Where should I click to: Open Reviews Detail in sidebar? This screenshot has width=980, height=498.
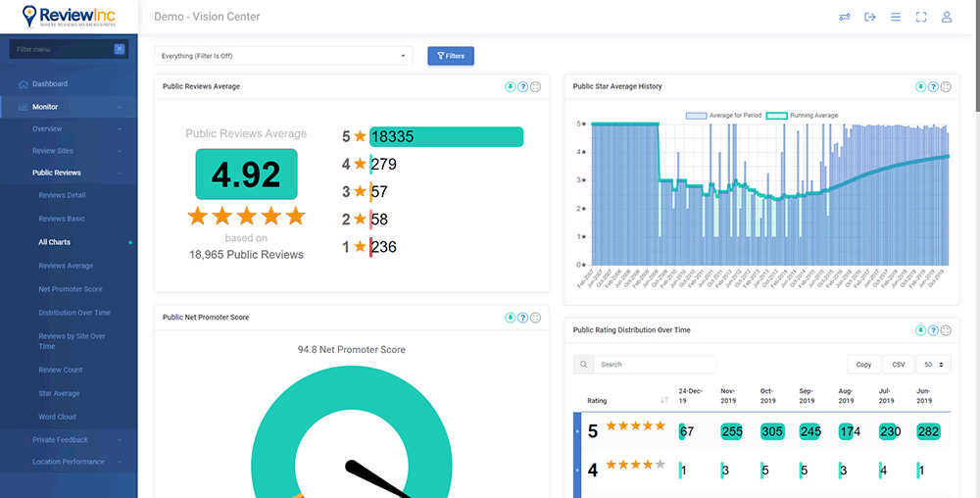click(x=62, y=195)
